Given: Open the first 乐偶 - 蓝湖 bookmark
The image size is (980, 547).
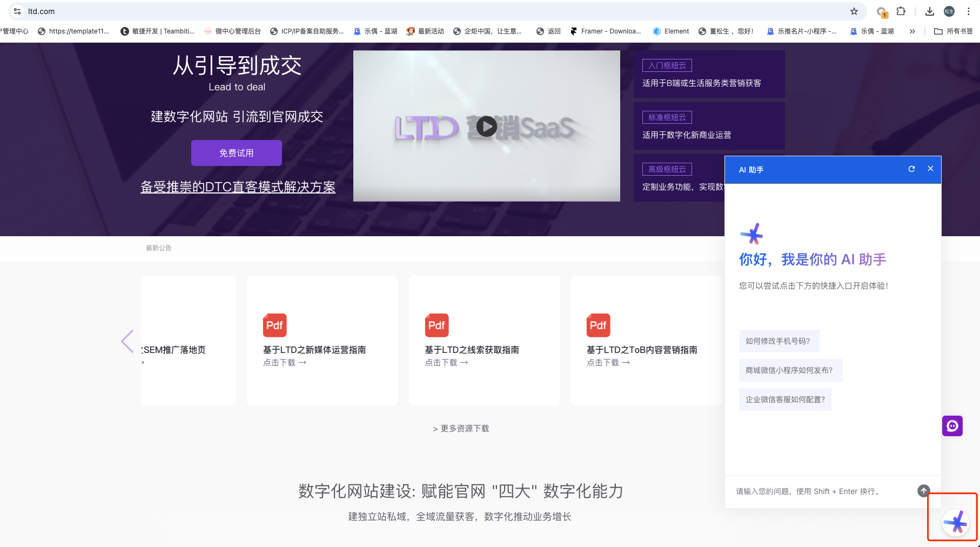Looking at the screenshot, I should [375, 31].
